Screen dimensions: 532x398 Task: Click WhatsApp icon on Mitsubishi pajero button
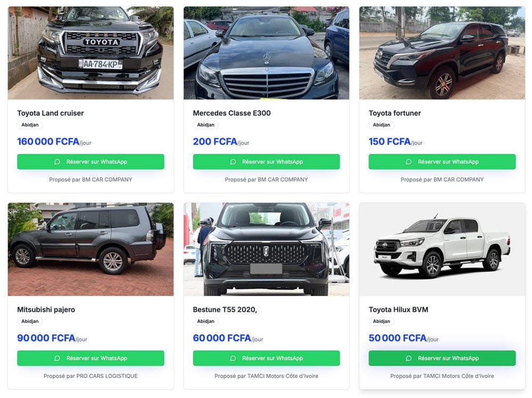(x=57, y=358)
